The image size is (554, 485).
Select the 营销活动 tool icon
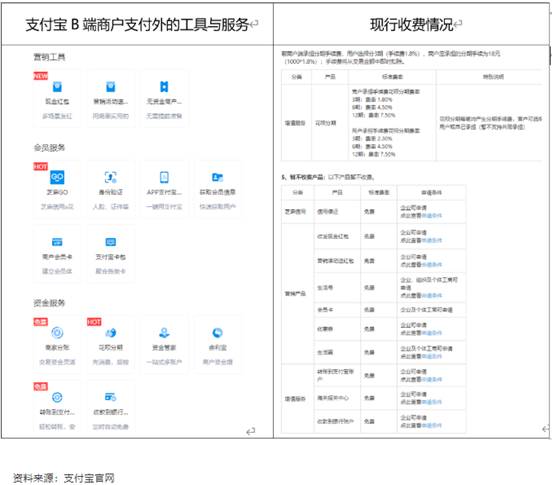click(x=111, y=87)
